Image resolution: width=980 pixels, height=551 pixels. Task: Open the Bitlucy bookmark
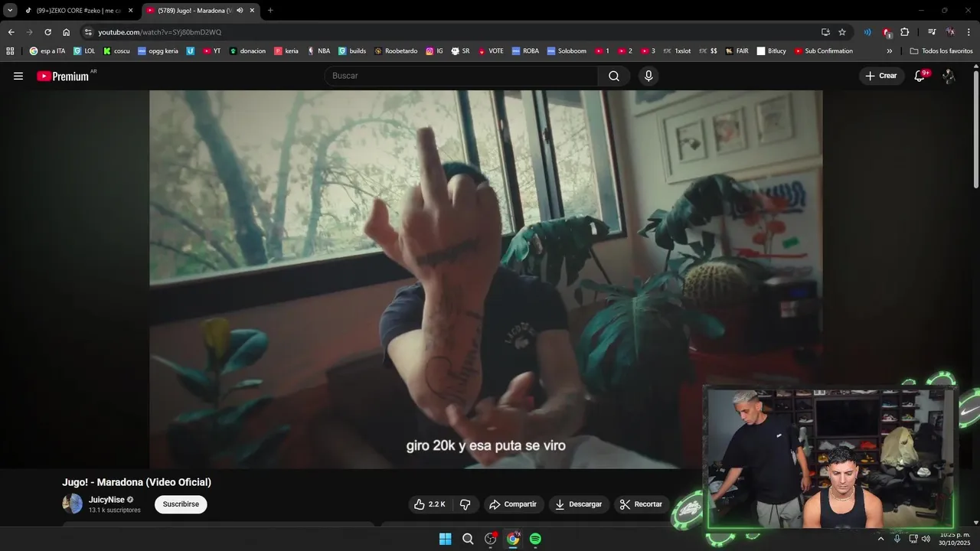pyautogui.click(x=771, y=51)
